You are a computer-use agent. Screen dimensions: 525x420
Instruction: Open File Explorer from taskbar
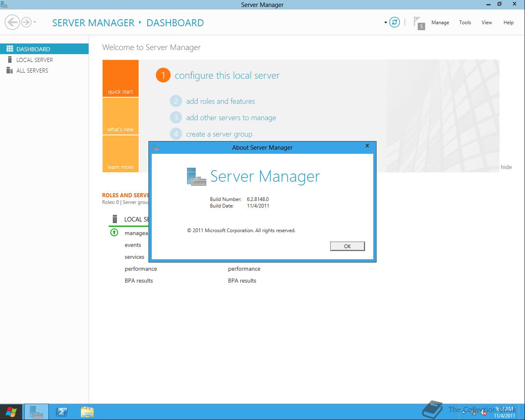(87, 412)
